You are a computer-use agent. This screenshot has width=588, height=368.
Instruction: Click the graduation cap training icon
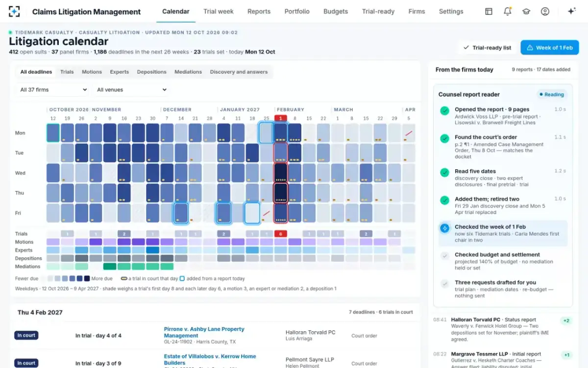(526, 11)
